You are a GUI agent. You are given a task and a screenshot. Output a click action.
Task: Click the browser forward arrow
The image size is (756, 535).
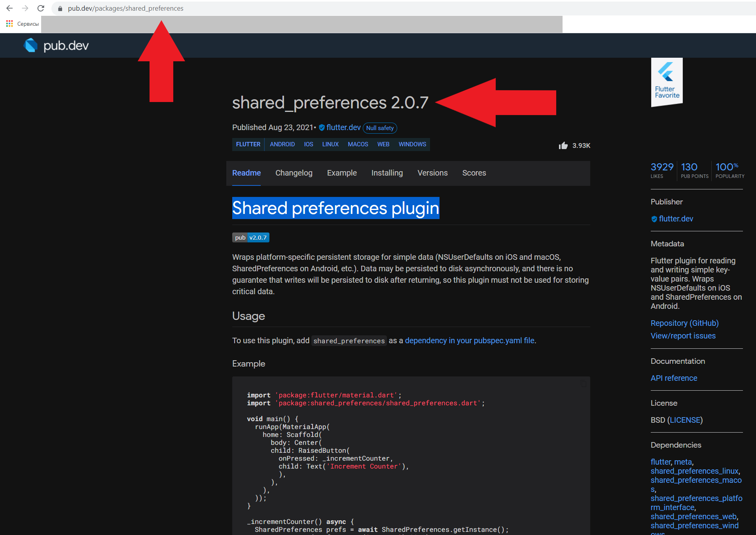click(25, 8)
